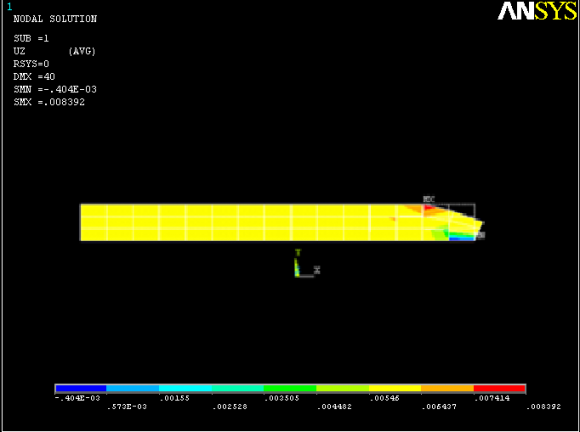The height and width of the screenshot is (432, 580).
Task: Click the SMX =.008392 label
Action: [x=49, y=102]
